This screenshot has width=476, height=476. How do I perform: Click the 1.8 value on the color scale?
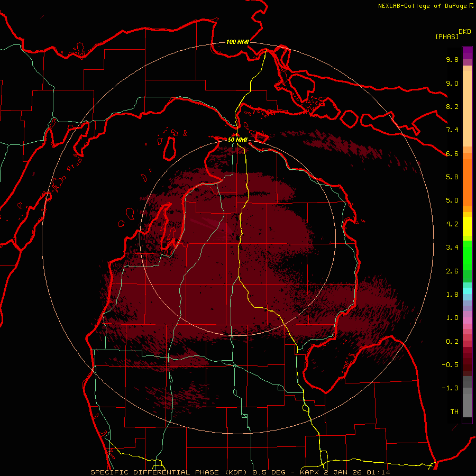pos(452,294)
